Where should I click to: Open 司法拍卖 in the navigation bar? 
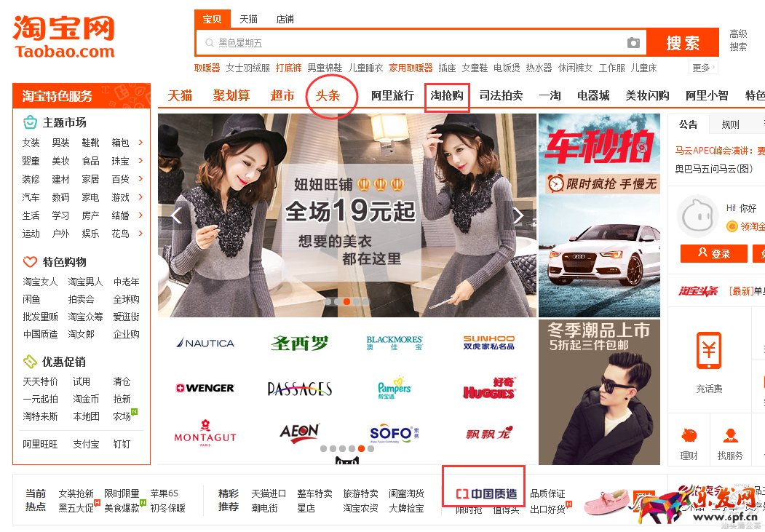click(501, 95)
